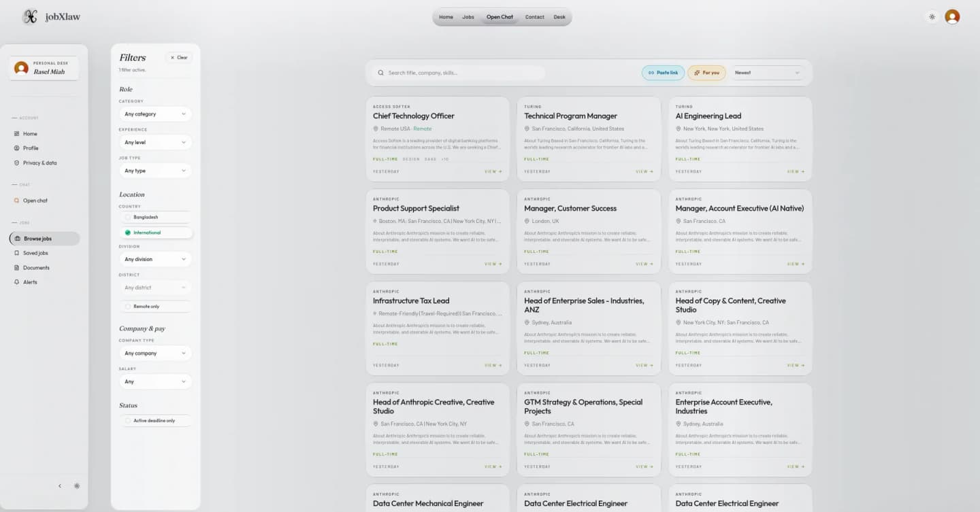Image resolution: width=980 pixels, height=512 pixels.
Task: Click the Chief Technology Officer job title
Action: pos(414,116)
